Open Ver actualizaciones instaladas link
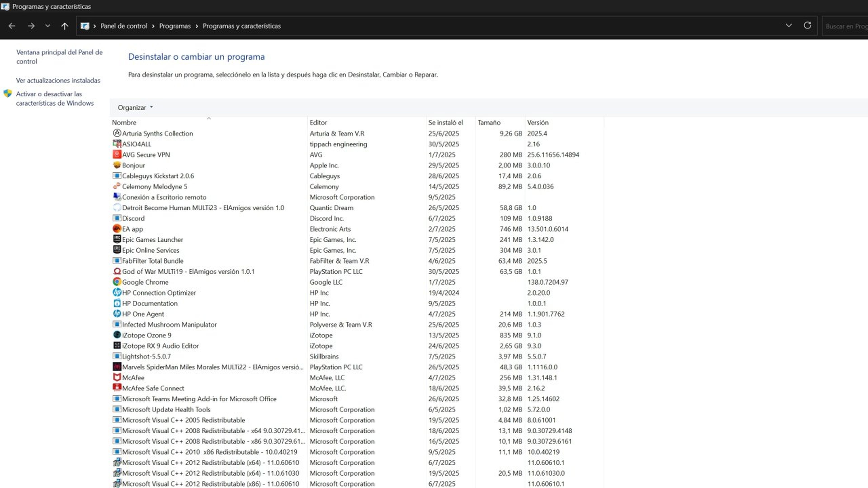The height and width of the screenshot is (488, 868). coord(58,80)
